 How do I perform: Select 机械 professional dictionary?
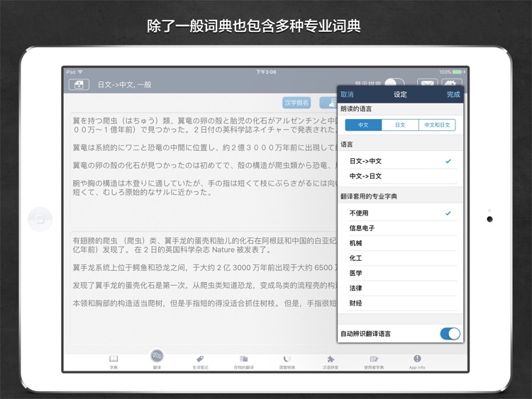coord(400,243)
